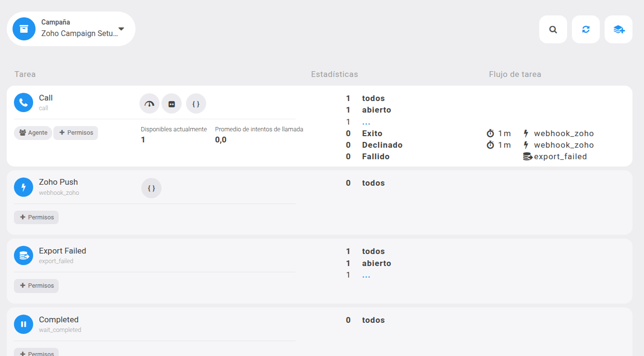Click the Export Failed task title
Screen dimensions: 644x356
coord(62,251)
